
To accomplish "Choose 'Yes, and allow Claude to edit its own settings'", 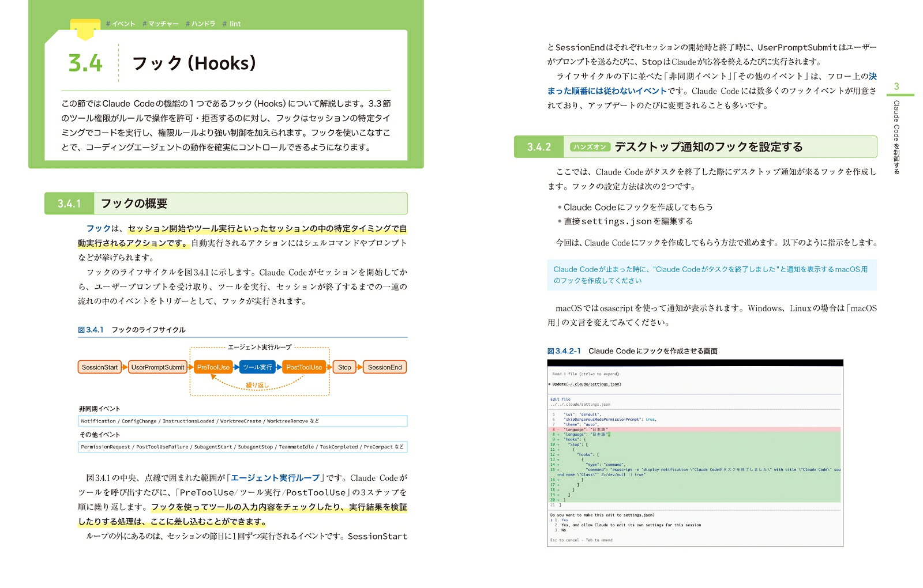I will [627, 525].
